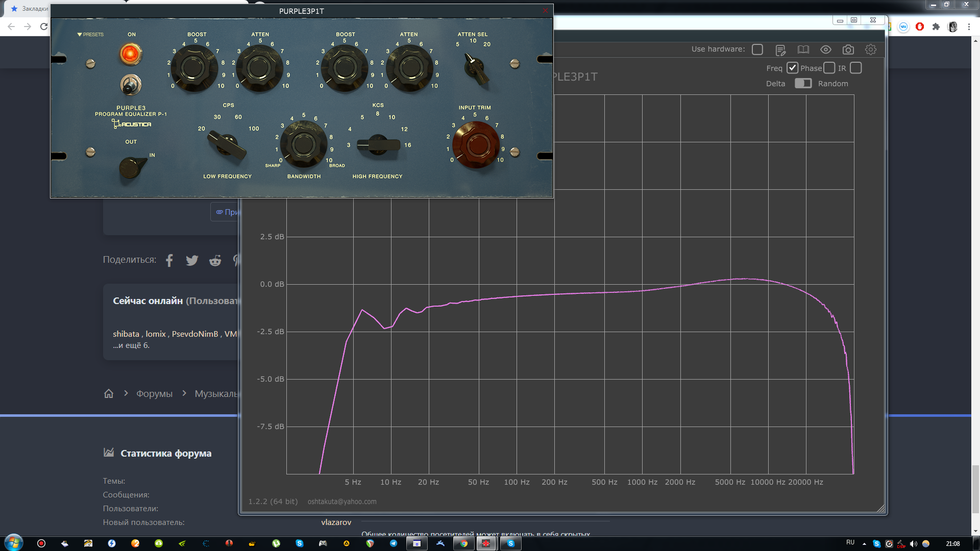Image resolution: width=980 pixels, height=551 pixels.
Task: Open Chrome extensions puzzle icon
Action: 936,27
